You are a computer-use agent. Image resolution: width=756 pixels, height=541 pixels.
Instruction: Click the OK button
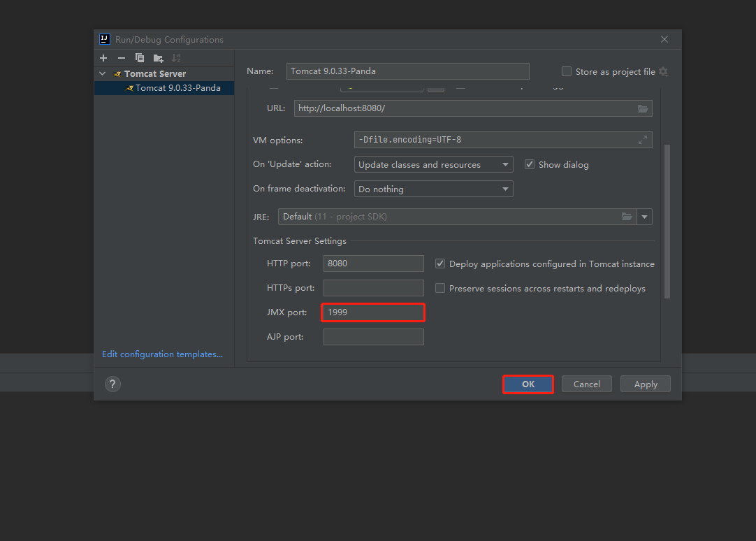528,384
